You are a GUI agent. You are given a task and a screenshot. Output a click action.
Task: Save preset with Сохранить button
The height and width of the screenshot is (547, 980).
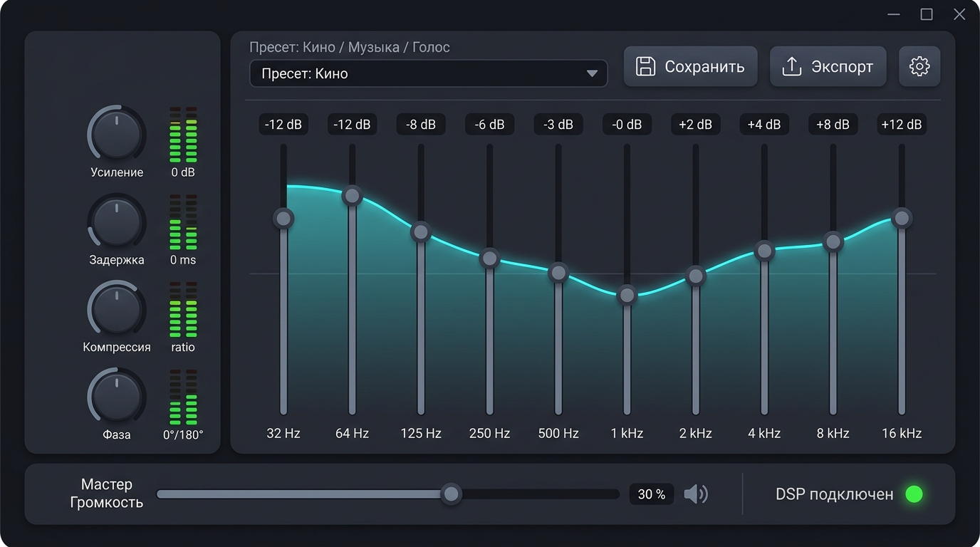click(690, 67)
